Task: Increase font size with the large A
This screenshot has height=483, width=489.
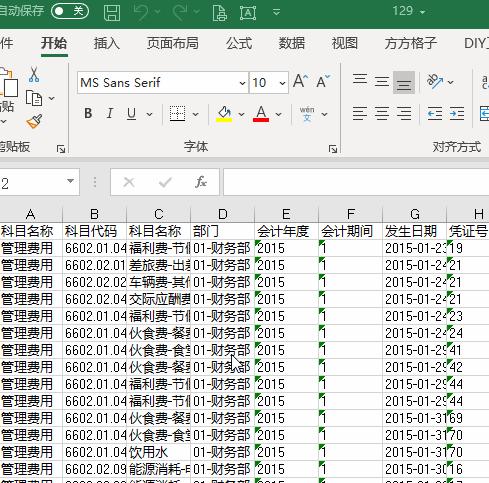Action: click(300, 81)
